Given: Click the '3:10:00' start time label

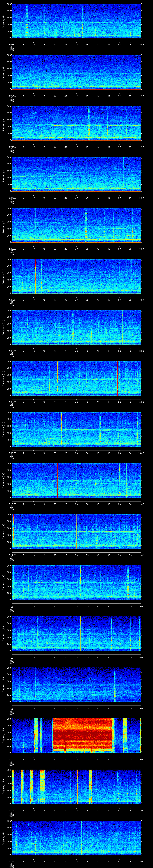Looking at the screenshot, I should click(x=12, y=504).
